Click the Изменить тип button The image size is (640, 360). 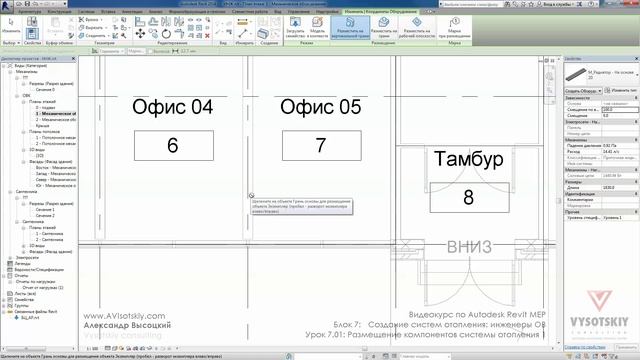coord(620,91)
